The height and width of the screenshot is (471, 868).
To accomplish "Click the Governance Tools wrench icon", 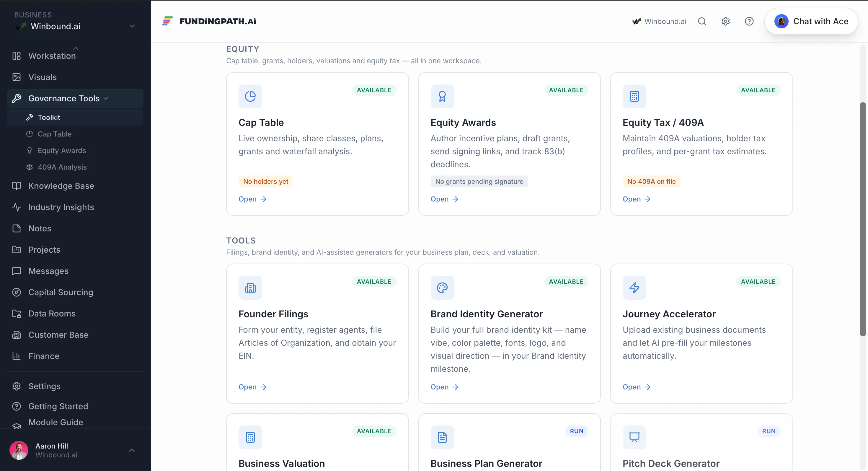I will tap(17, 98).
